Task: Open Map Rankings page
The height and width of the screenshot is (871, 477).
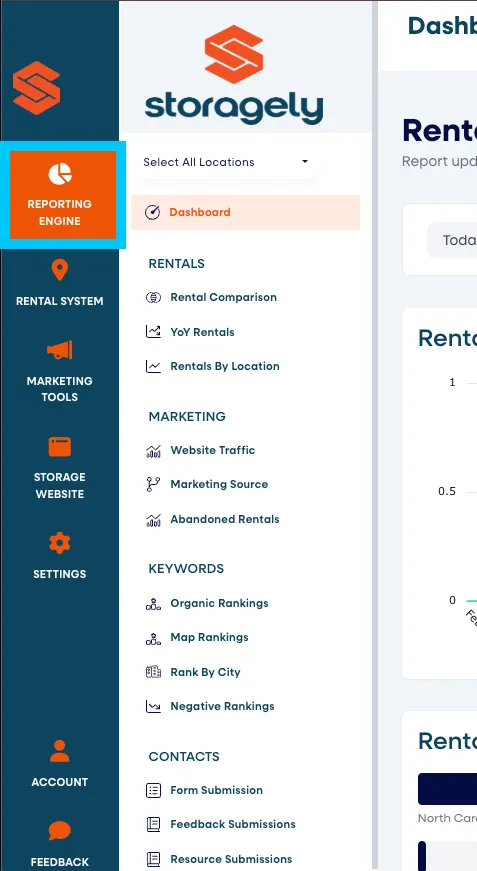Action: (209, 637)
